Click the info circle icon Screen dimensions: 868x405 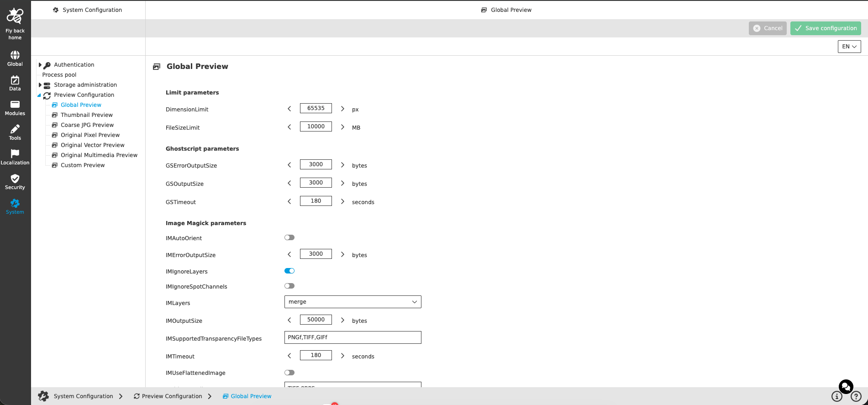point(837,396)
